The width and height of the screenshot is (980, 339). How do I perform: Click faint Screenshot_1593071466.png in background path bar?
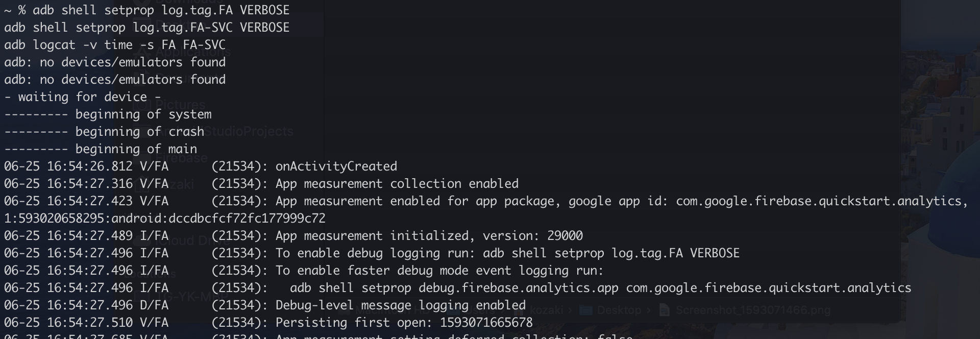click(753, 310)
